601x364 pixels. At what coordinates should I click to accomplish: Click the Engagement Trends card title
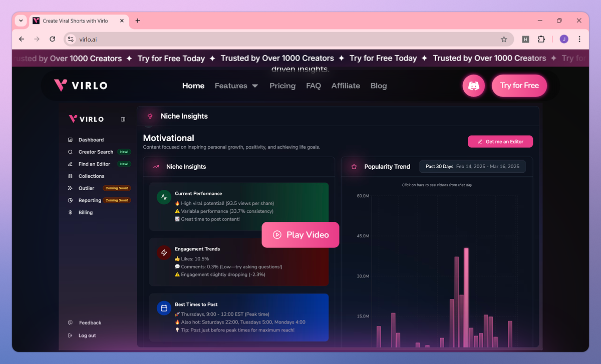197,249
